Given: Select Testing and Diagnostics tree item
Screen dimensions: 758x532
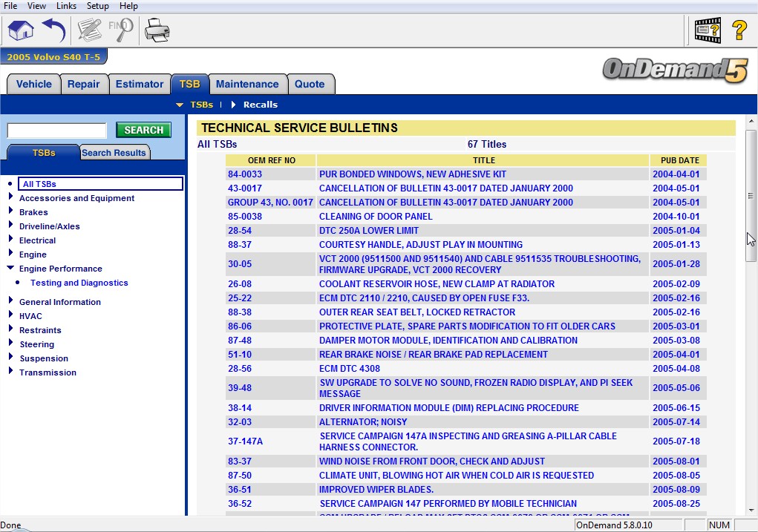Looking at the screenshot, I should click(79, 283).
